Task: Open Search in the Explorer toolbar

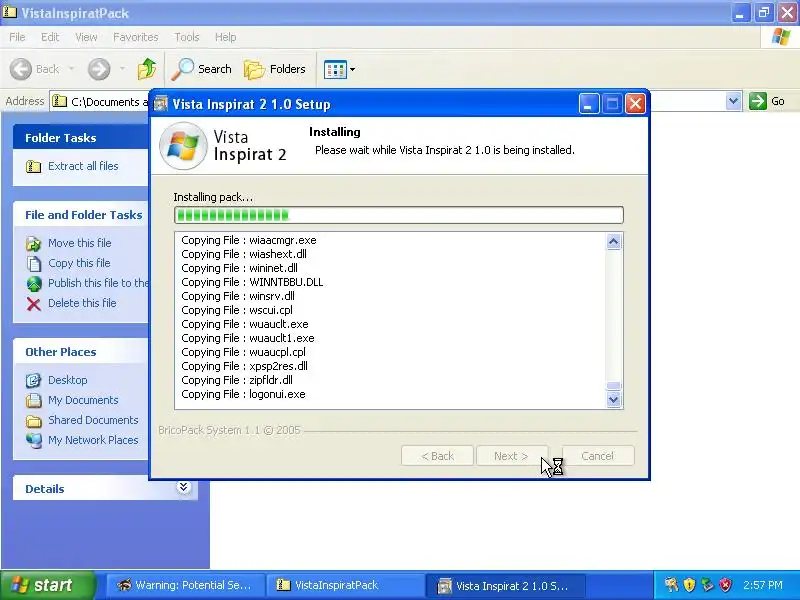Action: click(x=202, y=69)
